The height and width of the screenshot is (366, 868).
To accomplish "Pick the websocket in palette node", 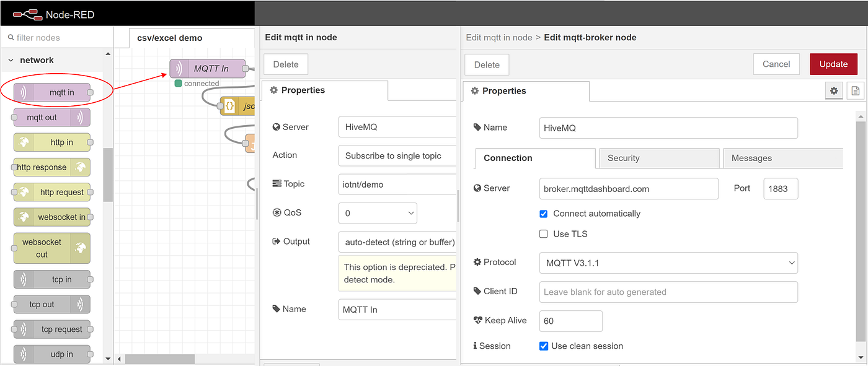I will point(52,217).
